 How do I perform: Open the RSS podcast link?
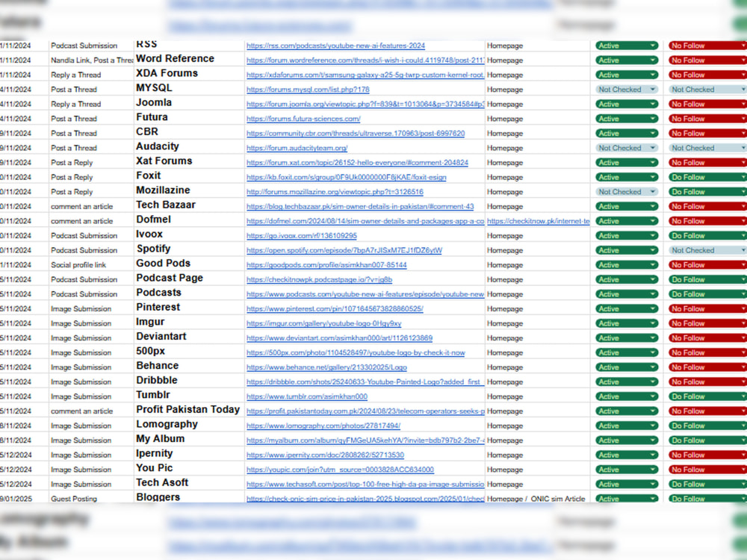click(x=335, y=46)
